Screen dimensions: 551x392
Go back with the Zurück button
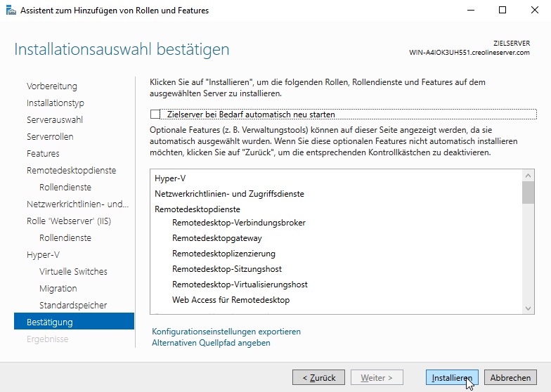tap(319, 378)
